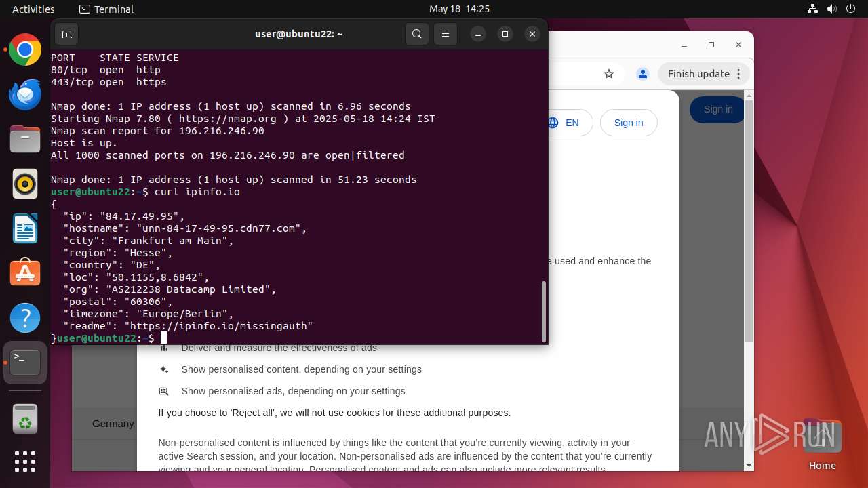
Task: Open the Chrome three-dot menu
Action: pos(739,74)
